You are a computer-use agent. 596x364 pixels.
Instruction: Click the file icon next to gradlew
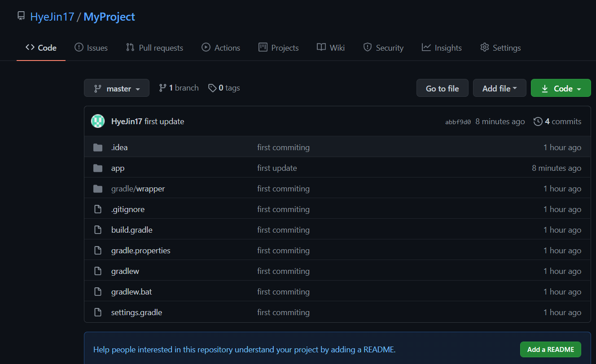pyautogui.click(x=98, y=271)
